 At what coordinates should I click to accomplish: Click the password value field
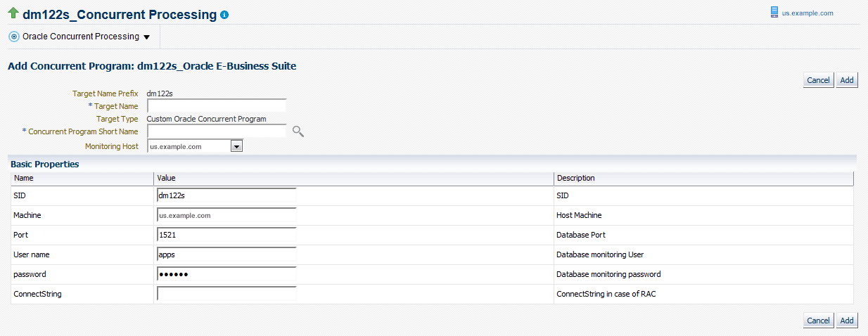click(226, 274)
